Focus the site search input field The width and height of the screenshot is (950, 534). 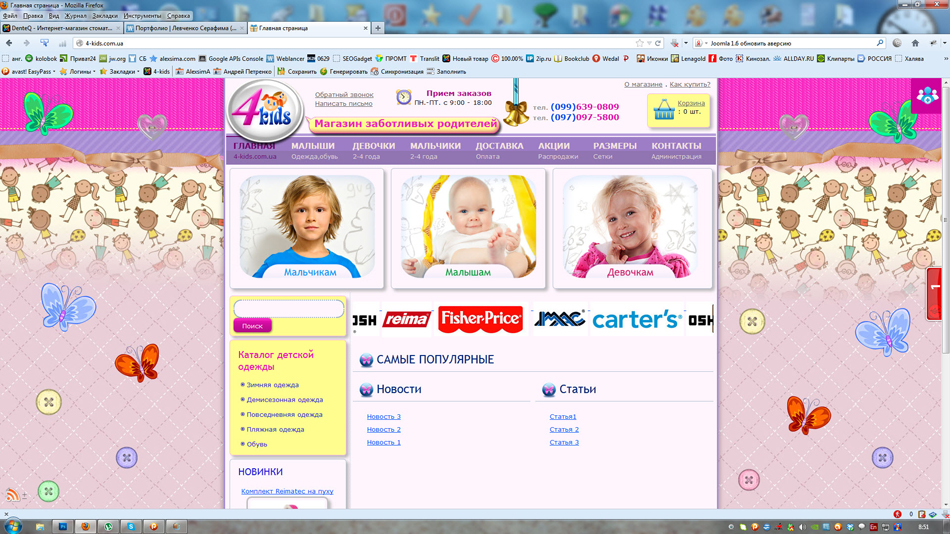point(289,309)
